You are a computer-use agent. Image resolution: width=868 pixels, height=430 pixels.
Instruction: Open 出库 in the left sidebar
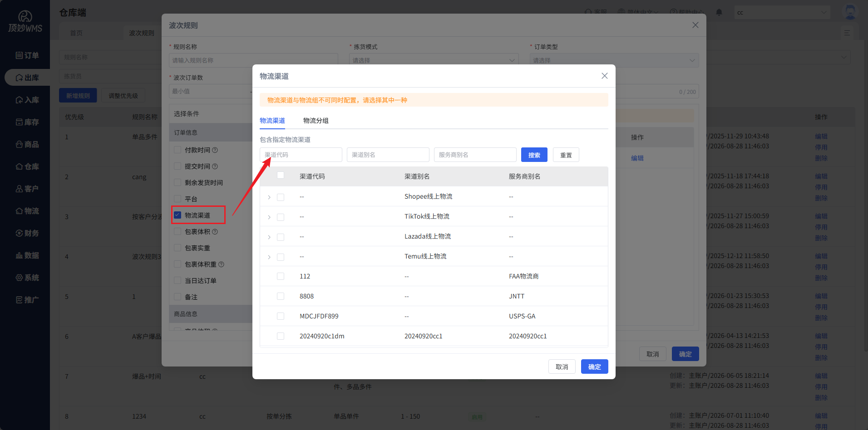(x=27, y=78)
